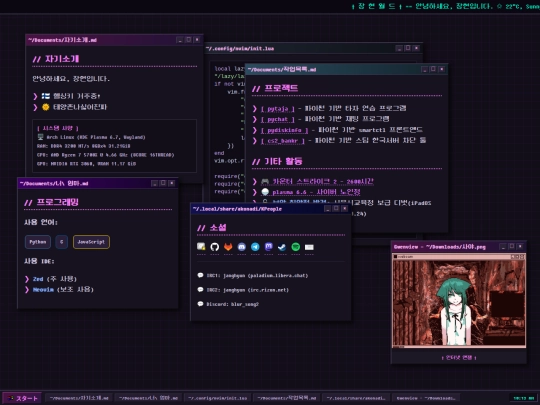Switch to init.lua taskbar entry
Screen dimensions: 540x405
pyautogui.click(x=217, y=398)
